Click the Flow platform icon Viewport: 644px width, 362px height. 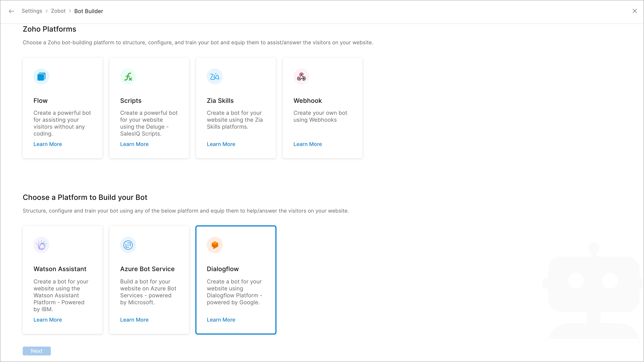41,76
